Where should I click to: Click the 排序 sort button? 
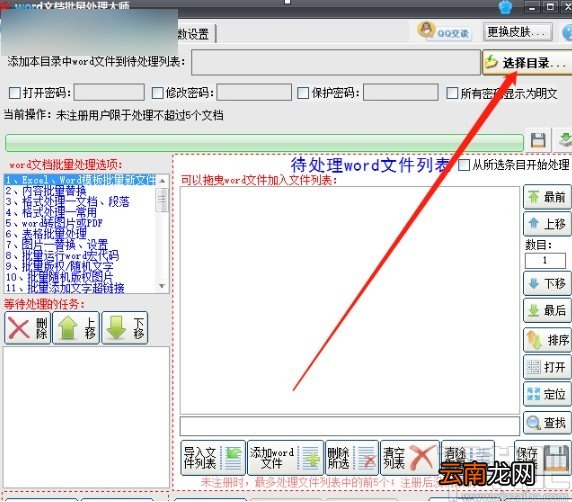click(547, 340)
